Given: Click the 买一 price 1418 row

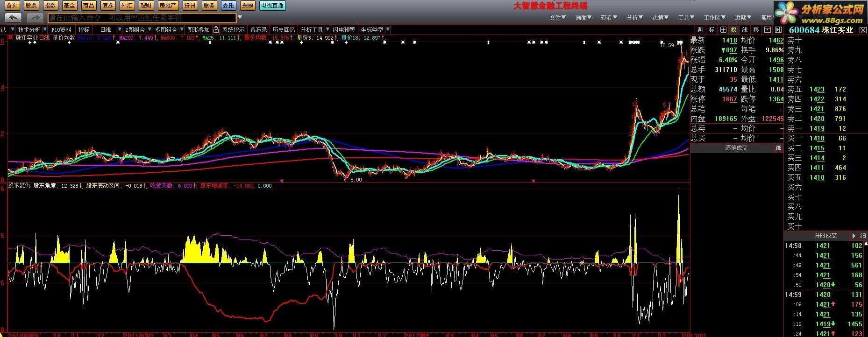Looking at the screenshot, I should point(825,138).
